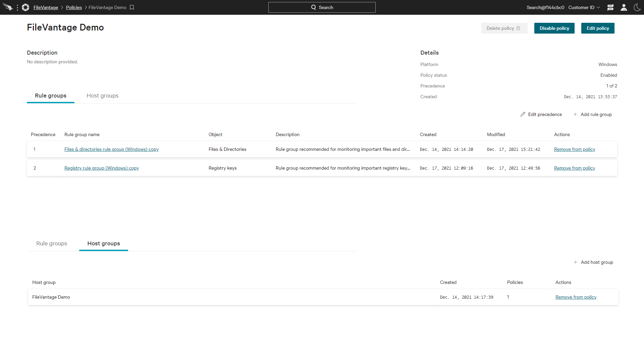644x362 pixels.
Task: Click the disabled Delete policy button
Action: pyautogui.click(x=504, y=28)
